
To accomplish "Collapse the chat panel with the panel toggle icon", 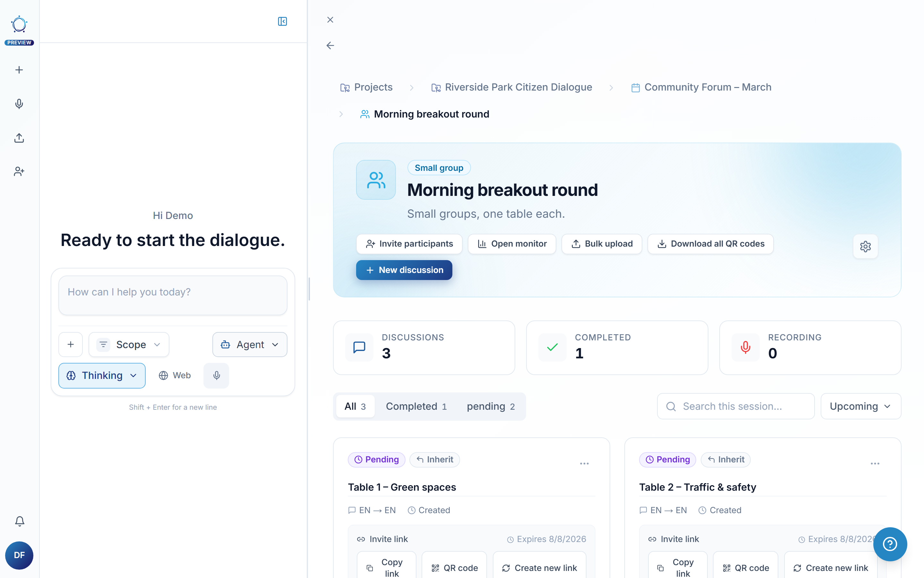I will coord(282,22).
